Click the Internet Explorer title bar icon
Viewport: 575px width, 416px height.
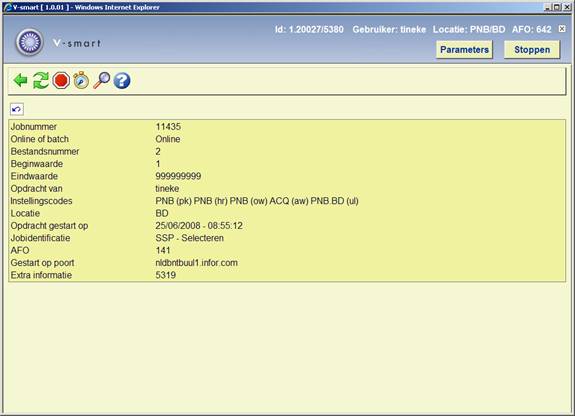point(7,7)
